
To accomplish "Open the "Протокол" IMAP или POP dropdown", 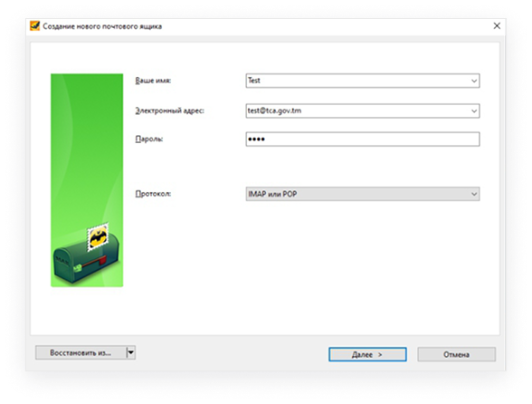I will pyautogui.click(x=363, y=194).
